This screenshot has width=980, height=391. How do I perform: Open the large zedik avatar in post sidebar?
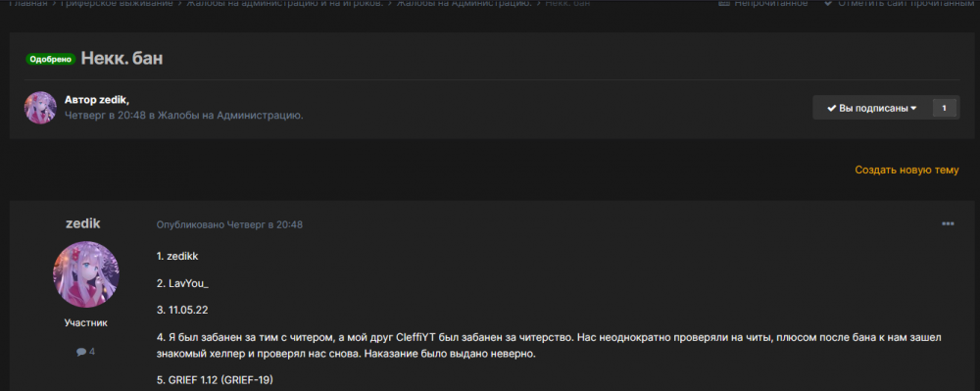click(86, 274)
